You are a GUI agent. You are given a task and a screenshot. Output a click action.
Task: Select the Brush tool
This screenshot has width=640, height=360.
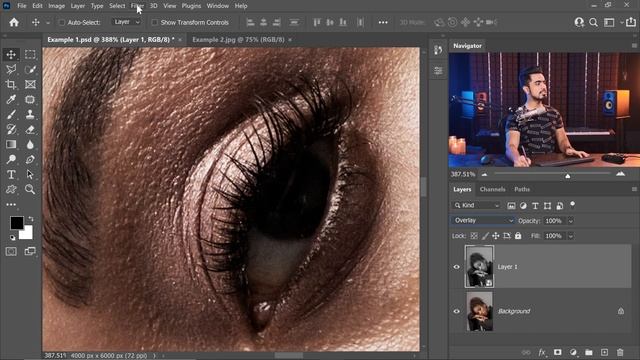coord(11,115)
